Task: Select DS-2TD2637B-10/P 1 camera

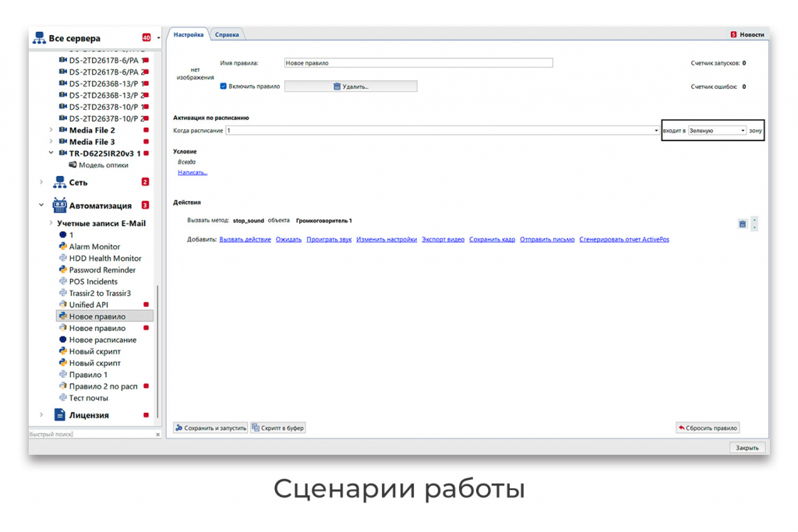Action: point(104,107)
